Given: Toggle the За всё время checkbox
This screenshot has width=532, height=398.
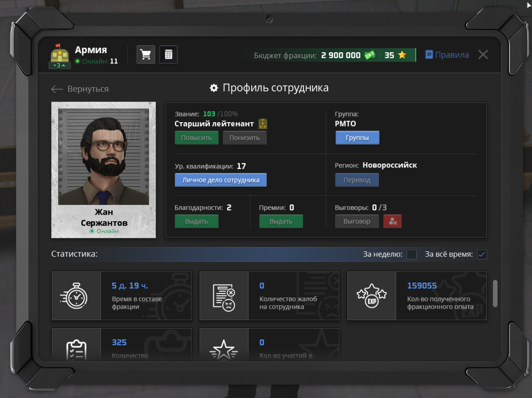Looking at the screenshot, I should 482,254.
